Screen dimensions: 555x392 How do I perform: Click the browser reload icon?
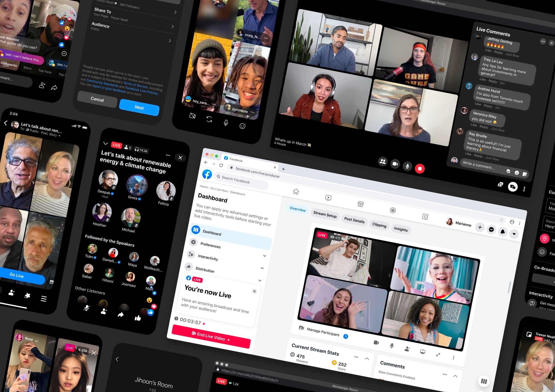coord(221,165)
